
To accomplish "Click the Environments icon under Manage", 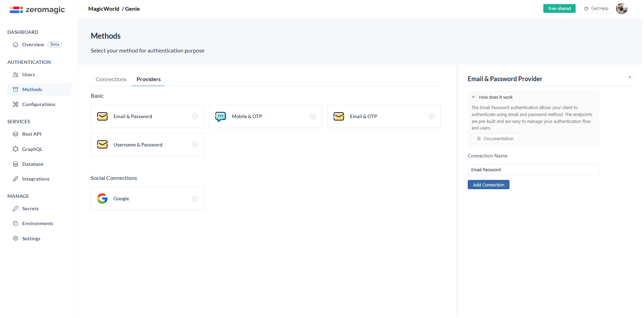I will coord(16,223).
